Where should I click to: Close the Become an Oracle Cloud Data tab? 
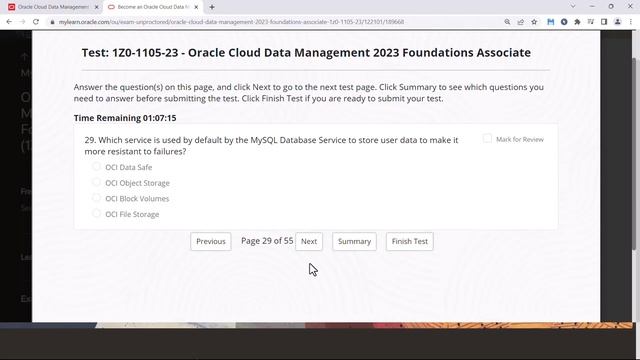(x=196, y=7)
